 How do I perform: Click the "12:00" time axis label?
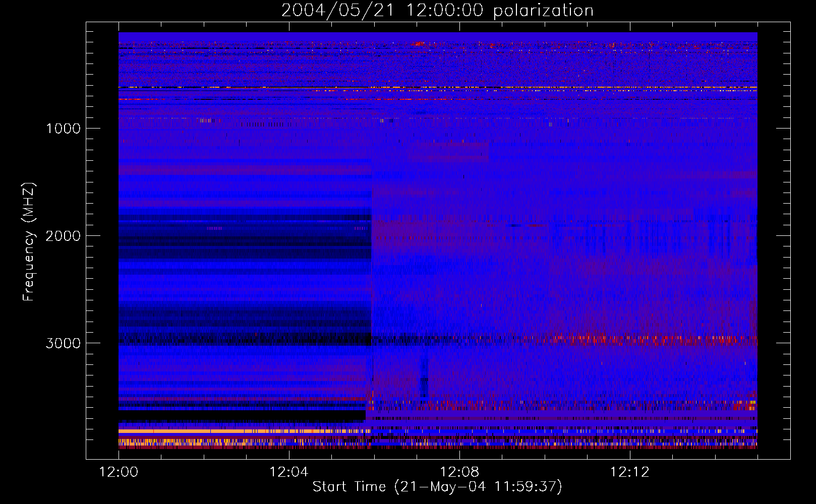pyautogui.click(x=119, y=472)
